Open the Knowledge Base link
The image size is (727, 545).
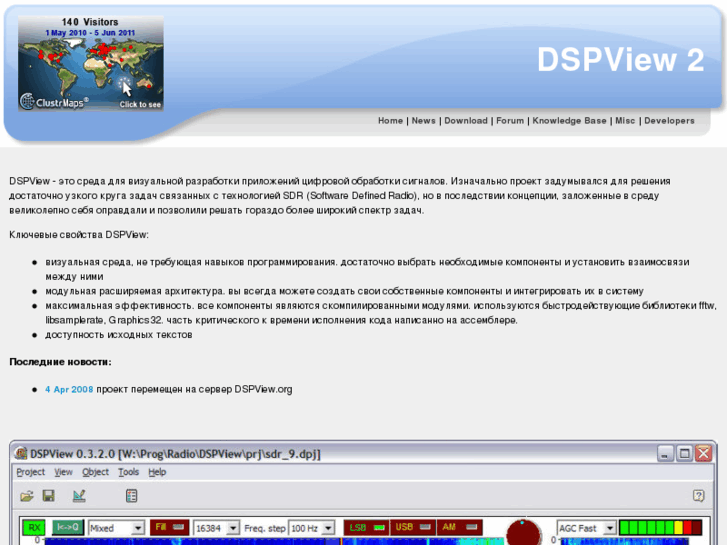tap(569, 121)
